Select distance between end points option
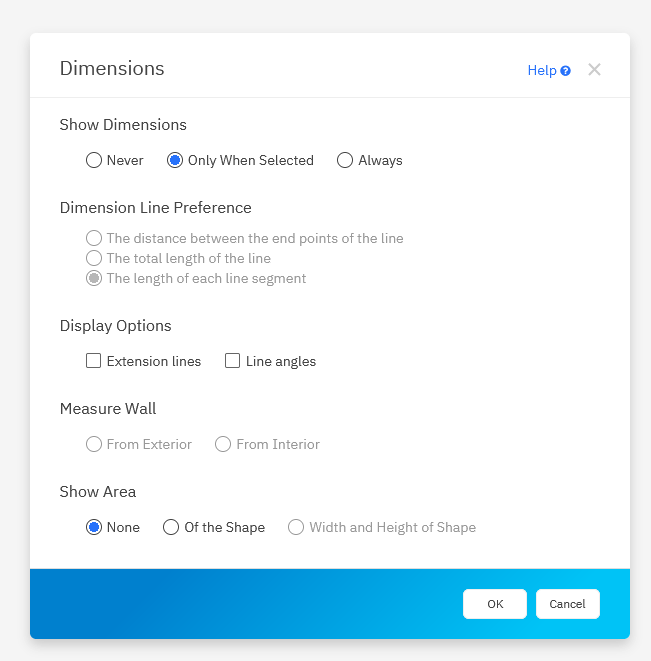 [94, 238]
